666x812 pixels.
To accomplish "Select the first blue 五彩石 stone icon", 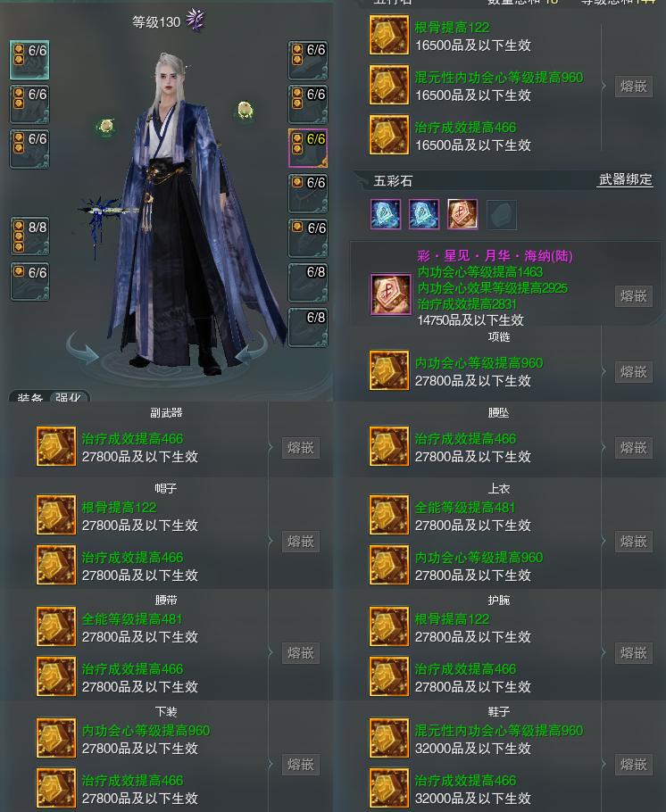I will point(386,214).
